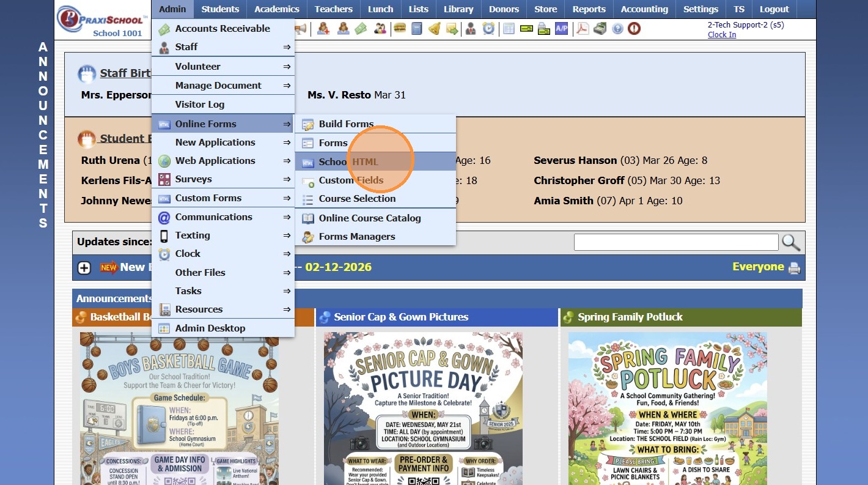
Task: Click the Spring Family Potluck heading
Action: coord(630,317)
